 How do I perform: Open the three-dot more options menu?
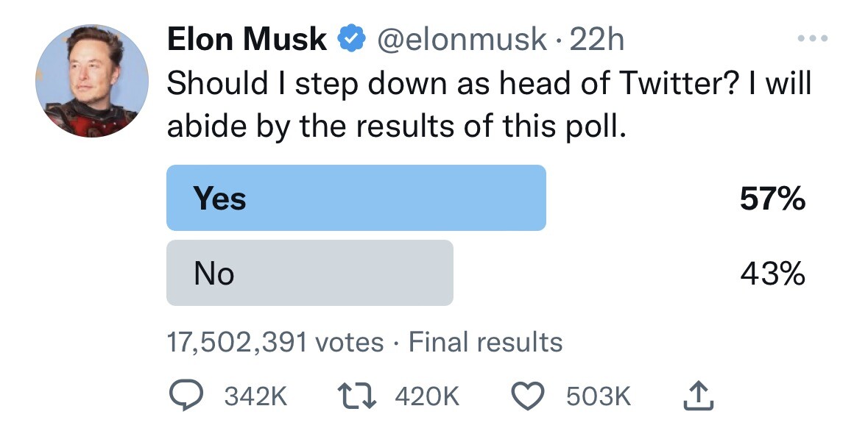(x=813, y=38)
